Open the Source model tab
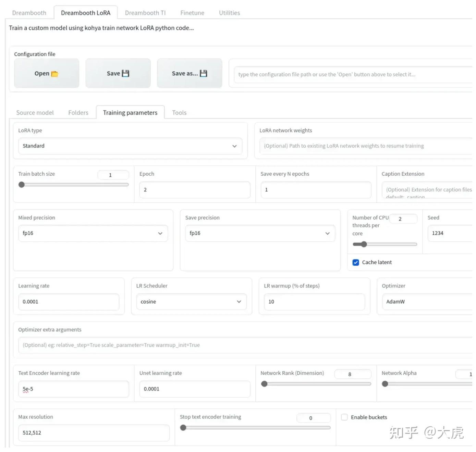This screenshot has width=476, height=452. tap(35, 112)
